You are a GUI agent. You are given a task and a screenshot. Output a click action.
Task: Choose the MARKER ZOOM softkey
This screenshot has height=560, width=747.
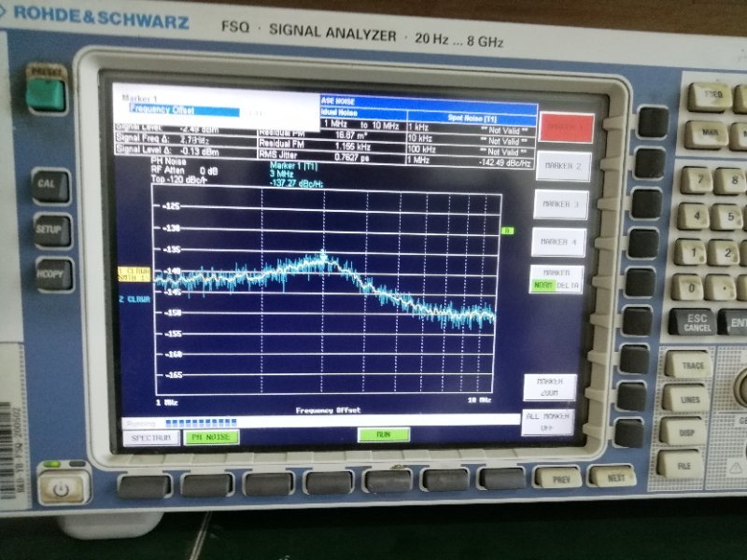coord(549,387)
